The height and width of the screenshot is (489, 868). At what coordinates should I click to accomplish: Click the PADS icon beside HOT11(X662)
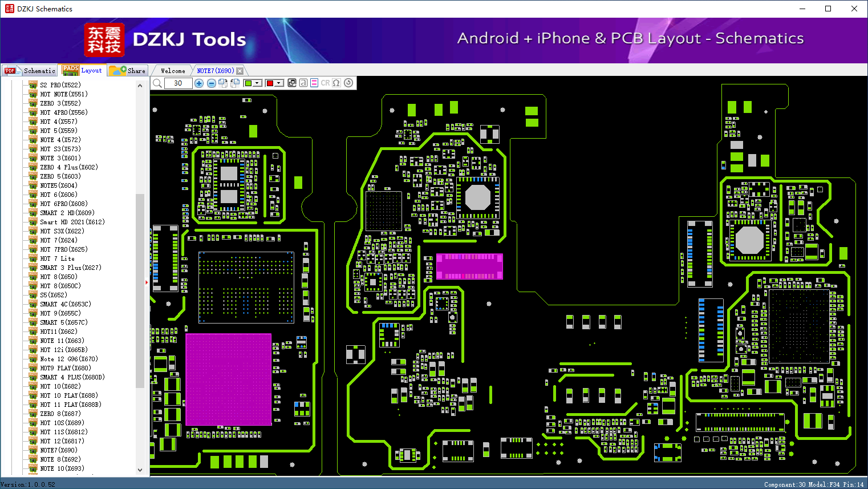point(33,332)
